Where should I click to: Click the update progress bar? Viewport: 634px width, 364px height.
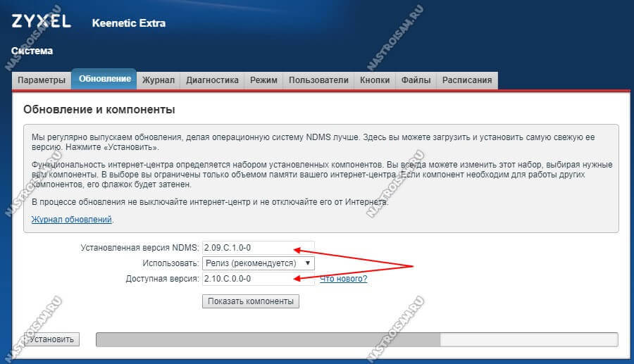coord(356,339)
